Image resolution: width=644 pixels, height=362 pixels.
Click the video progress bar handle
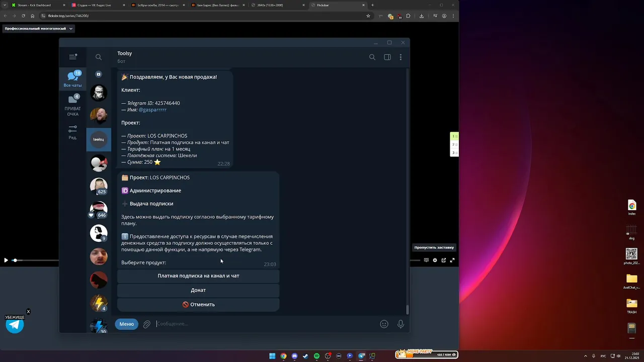click(x=15, y=260)
